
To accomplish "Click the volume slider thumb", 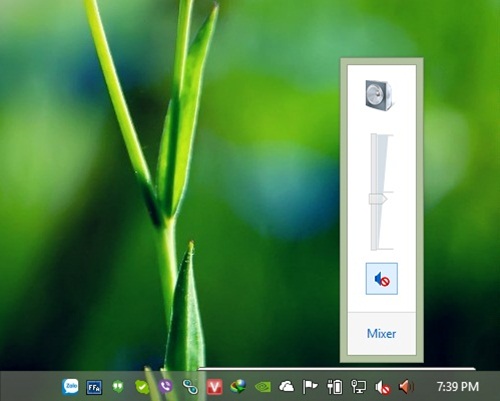I will [x=378, y=199].
